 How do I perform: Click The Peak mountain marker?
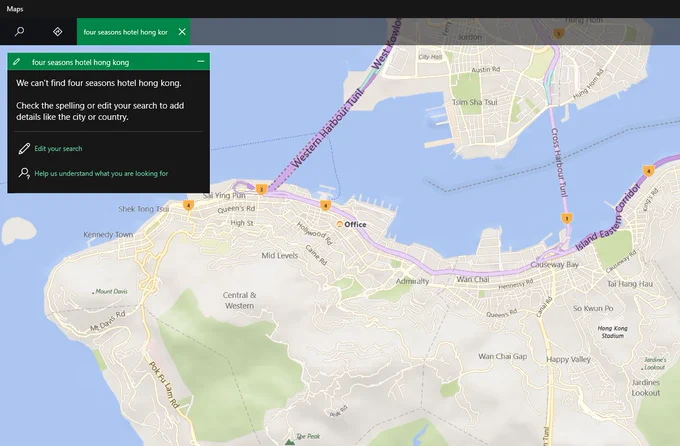pyautogui.click(x=289, y=442)
